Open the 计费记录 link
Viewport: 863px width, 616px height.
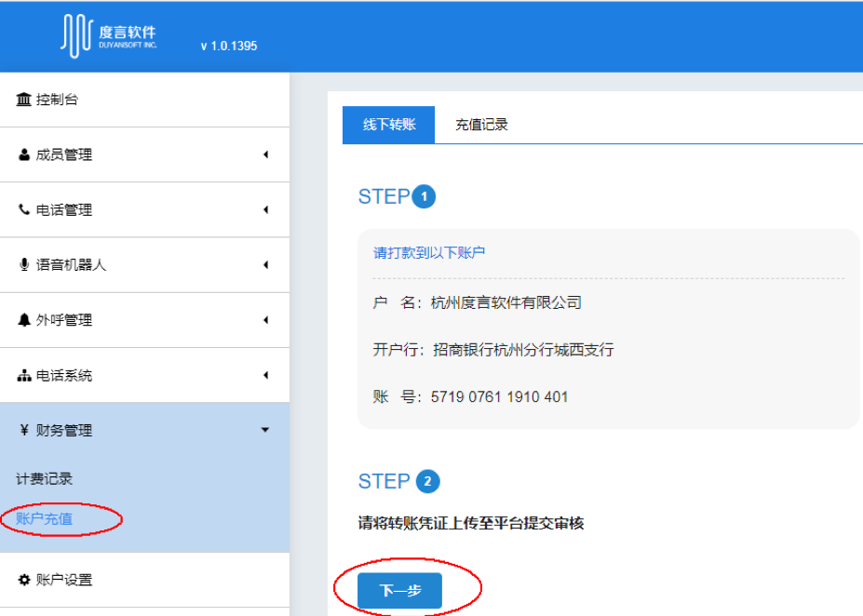pyautogui.click(x=45, y=478)
